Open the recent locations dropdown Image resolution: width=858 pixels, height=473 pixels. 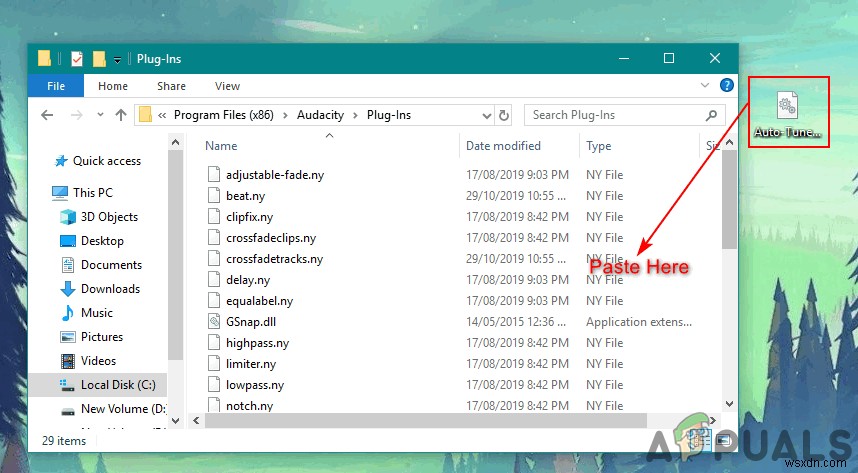(x=100, y=115)
